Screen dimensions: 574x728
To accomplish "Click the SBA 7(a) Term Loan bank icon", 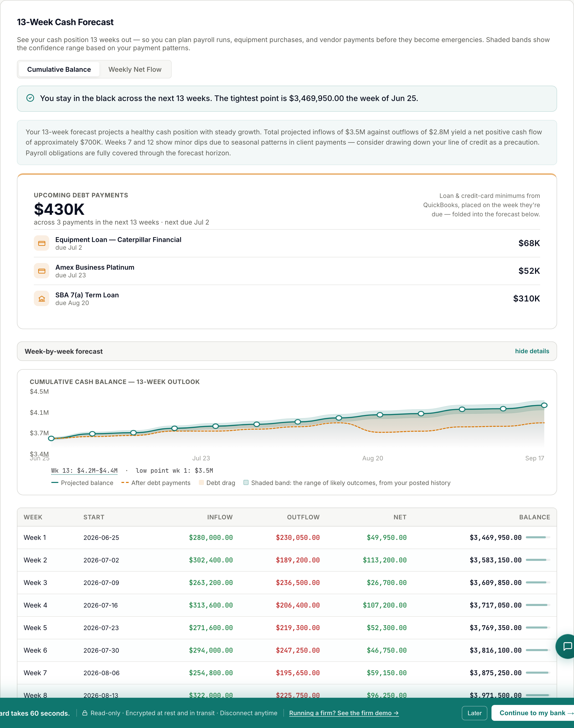I will [42, 298].
